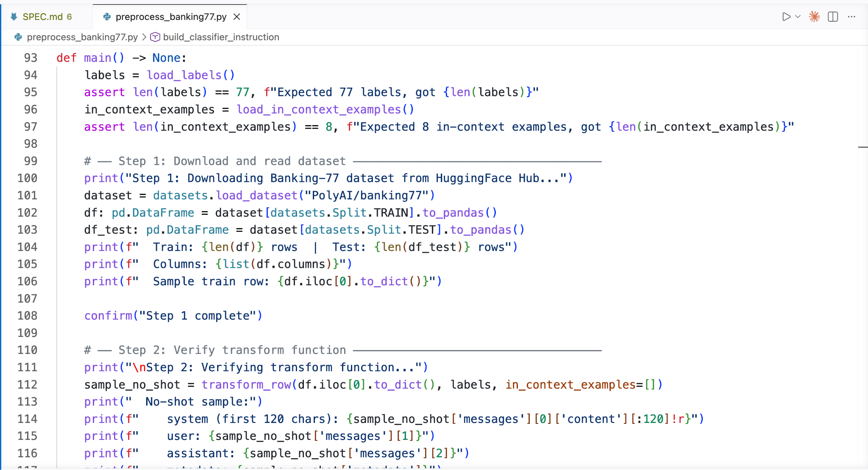The image size is (868, 470).
Task: Click the scrollbar marker on the right edge
Action: click(862, 147)
